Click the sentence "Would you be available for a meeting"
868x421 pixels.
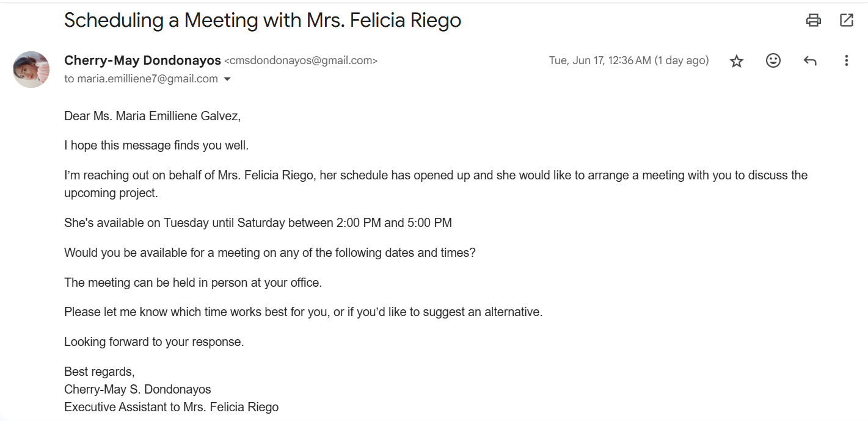[x=269, y=253]
